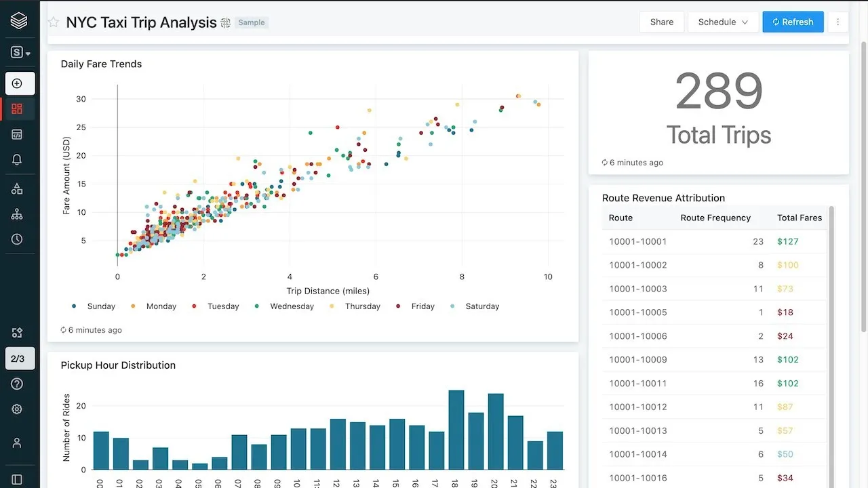Select route 10001-10013 cell
This screenshot has height=488, width=868.
click(x=637, y=431)
